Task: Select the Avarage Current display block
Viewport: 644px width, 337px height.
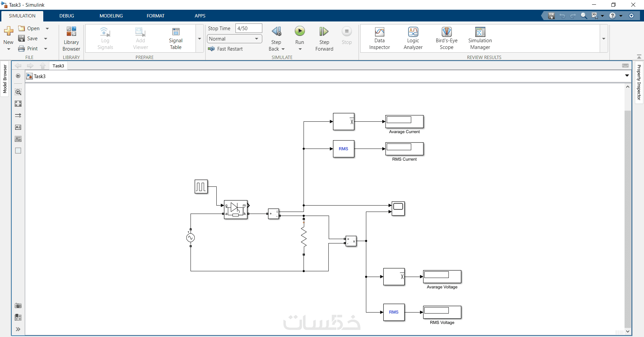Action: (405, 121)
